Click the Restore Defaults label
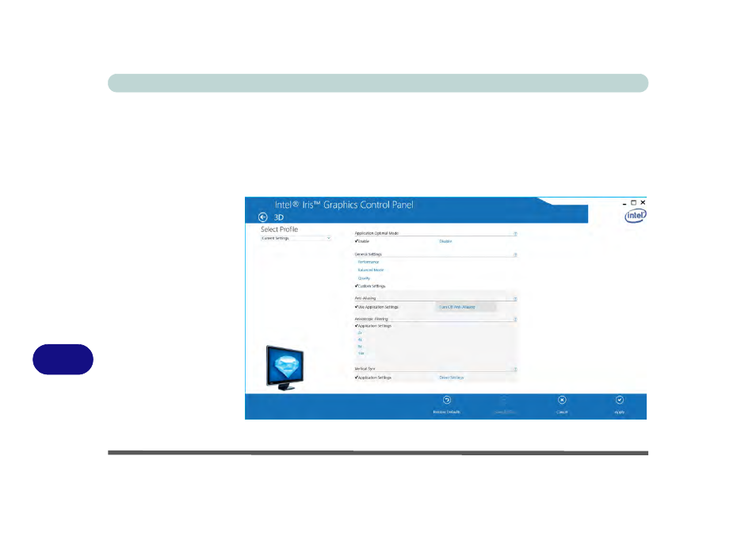756x533 pixels. 446,412
